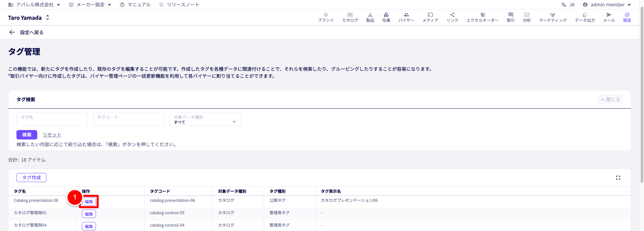
Task: Open the マニュアル menu item
Action: click(x=135, y=5)
